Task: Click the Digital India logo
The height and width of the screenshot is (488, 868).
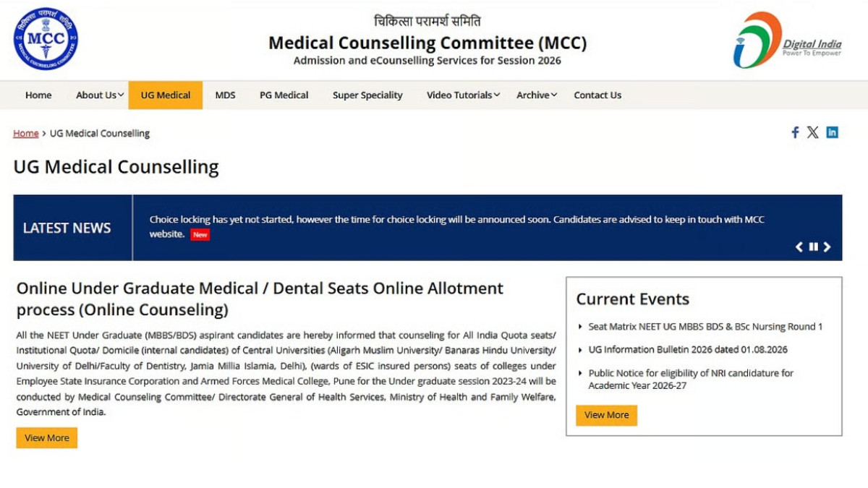Action: (x=788, y=40)
